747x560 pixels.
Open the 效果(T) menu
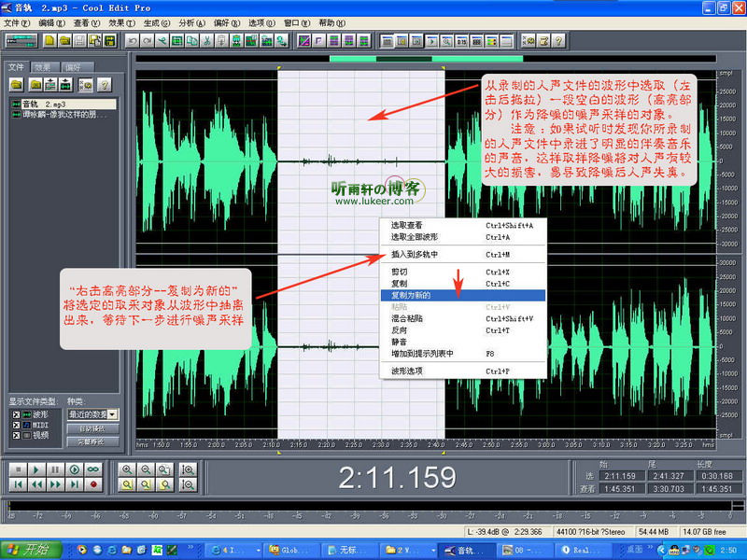tap(121, 22)
